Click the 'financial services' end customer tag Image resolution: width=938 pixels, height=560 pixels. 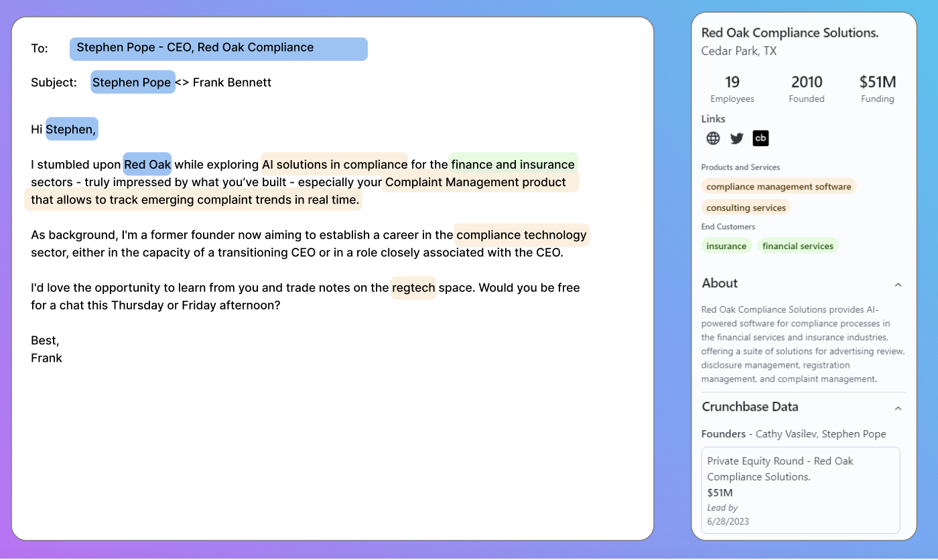pyautogui.click(x=797, y=246)
